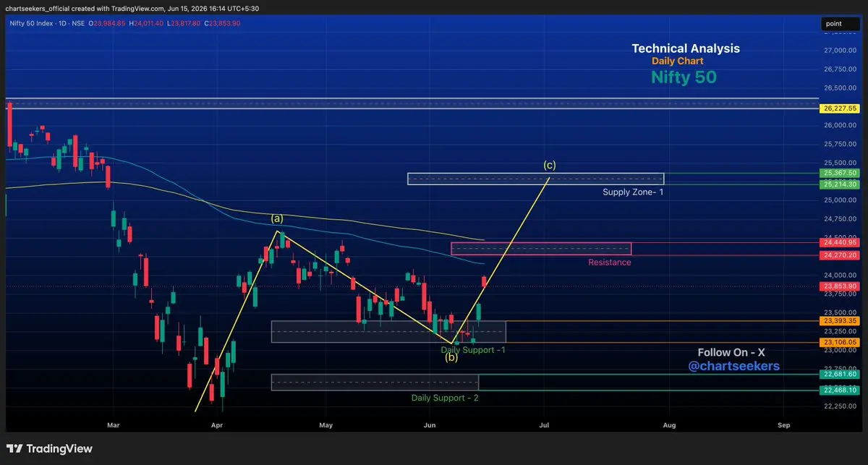The image size is (868, 465).
Task: Click the Nifty 50 Index symbol legend
Action: [x=47, y=23]
